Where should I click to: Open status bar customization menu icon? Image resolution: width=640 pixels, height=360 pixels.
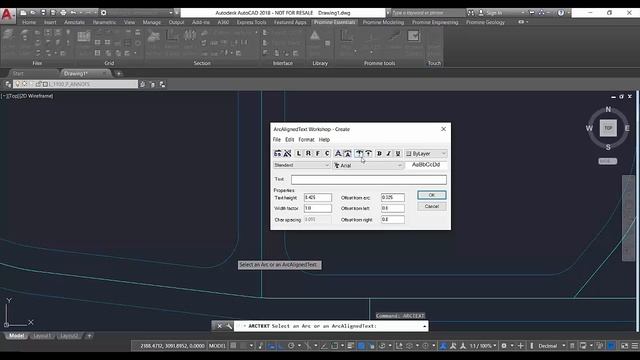[x=635, y=346]
